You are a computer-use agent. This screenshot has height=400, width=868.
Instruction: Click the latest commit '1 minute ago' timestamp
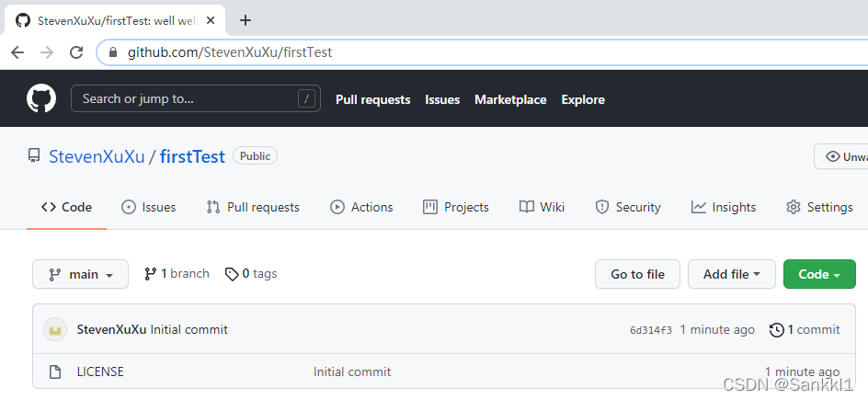(717, 330)
